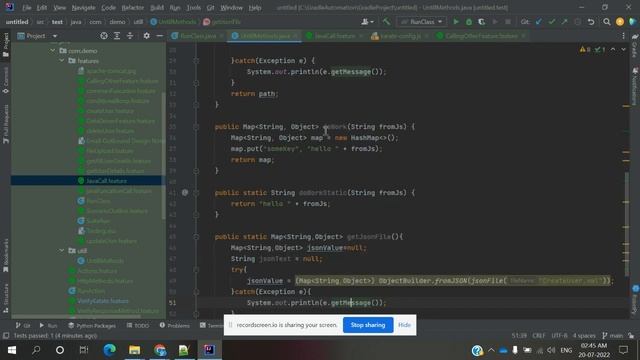The image size is (640, 360).
Task: Update project with the blue Git arrow icon
Action: 539,22
